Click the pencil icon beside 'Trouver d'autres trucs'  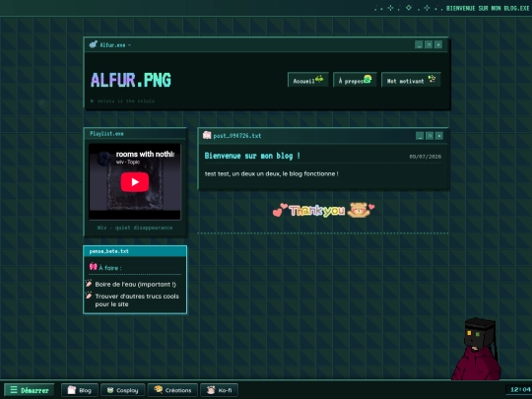(x=89, y=296)
